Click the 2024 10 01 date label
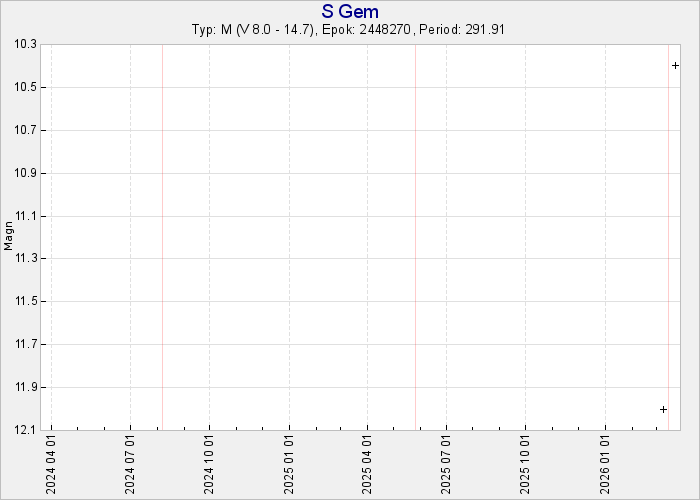Screen dimensions: 700x500 click(210, 466)
